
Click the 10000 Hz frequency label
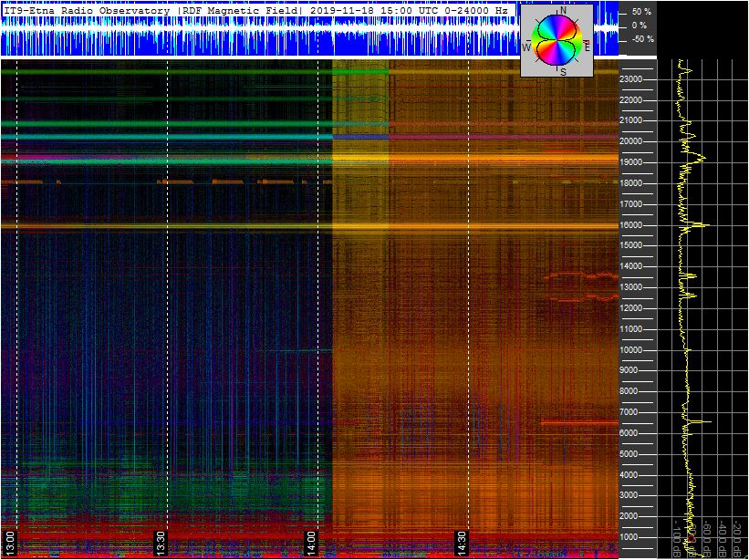point(630,350)
